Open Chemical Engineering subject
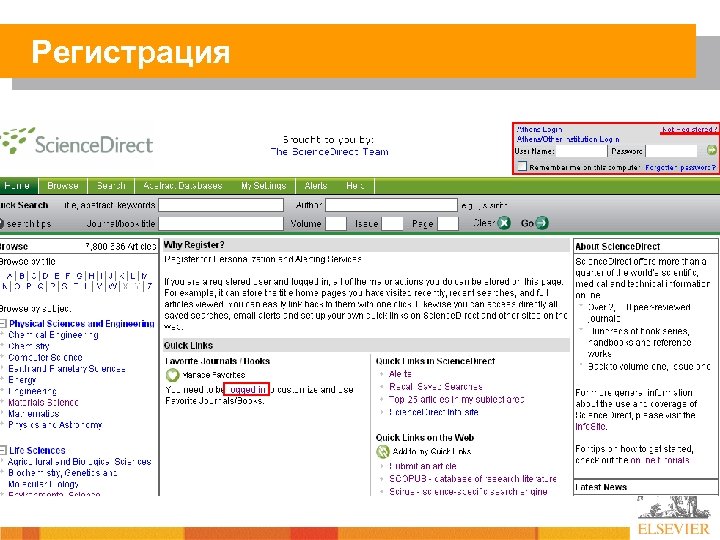720x540 pixels. [53, 335]
